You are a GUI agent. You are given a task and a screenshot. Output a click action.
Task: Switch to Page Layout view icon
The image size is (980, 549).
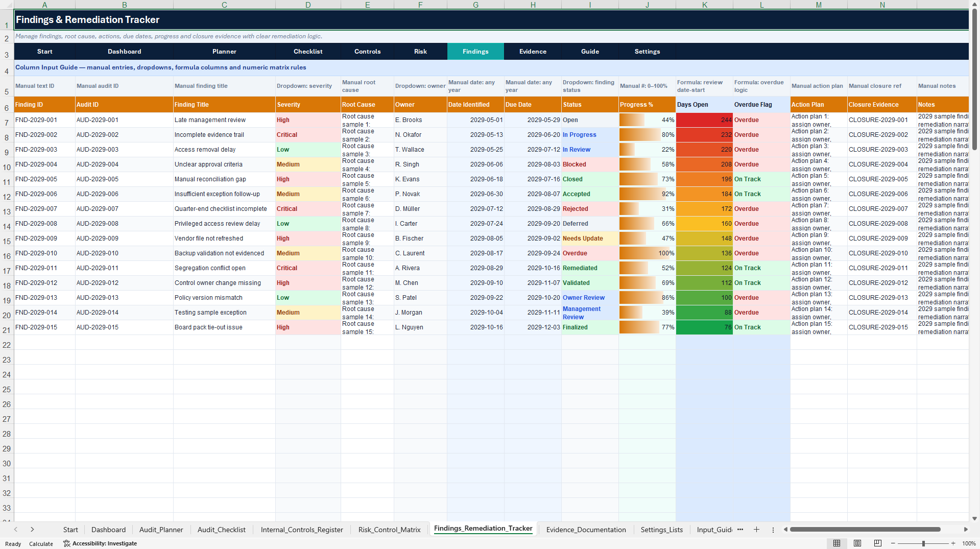857,543
